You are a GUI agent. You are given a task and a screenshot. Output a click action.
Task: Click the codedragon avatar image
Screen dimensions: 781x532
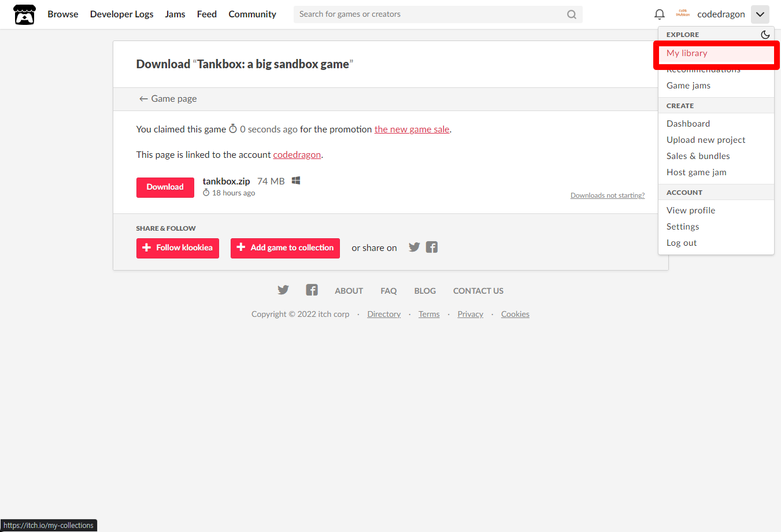click(683, 14)
